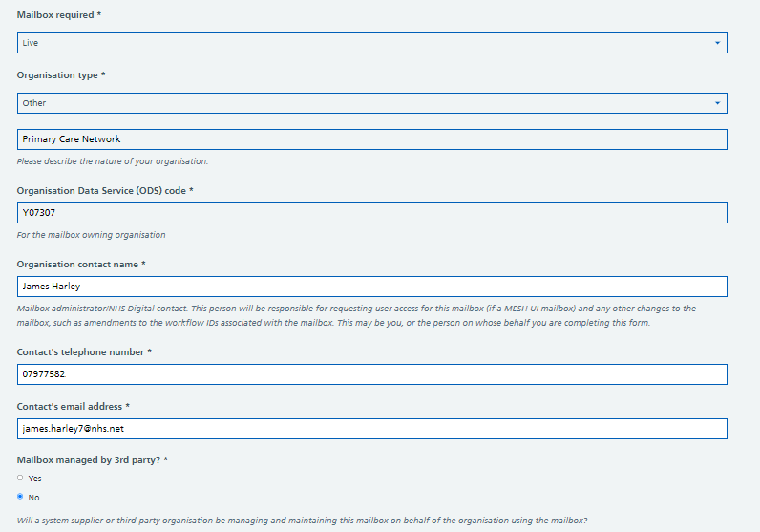Focus the email field with james.harley7@nhs.net
The height and width of the screenshot is (532, 760).
coord(371,429)
